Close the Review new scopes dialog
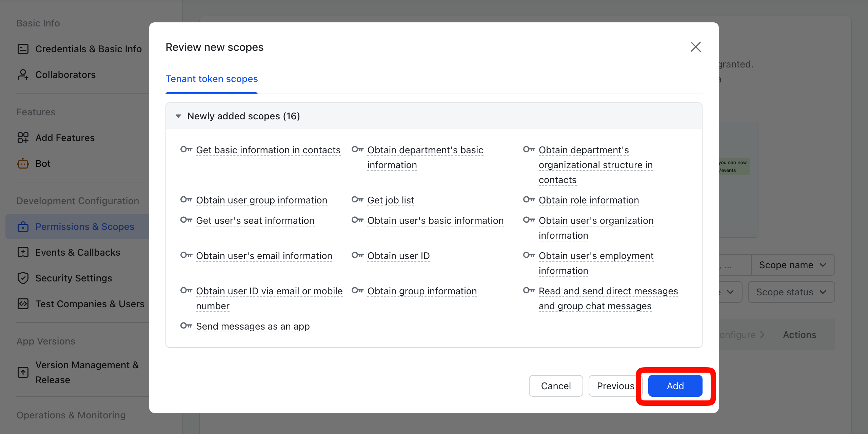This screenshot has width=868, height=434. click(x=695, y=47)
